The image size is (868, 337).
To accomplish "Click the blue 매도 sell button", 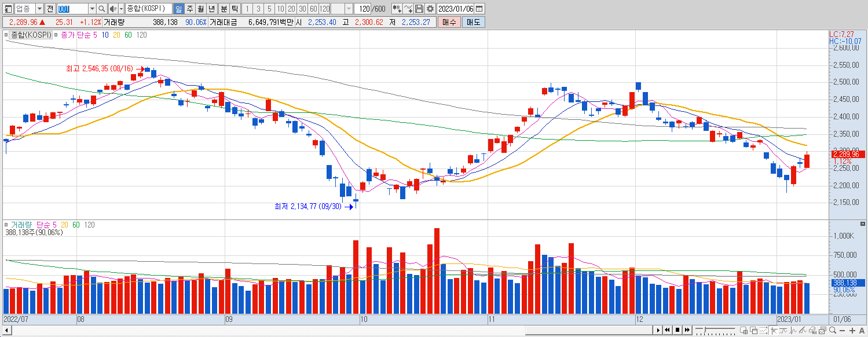I will [474, 22].
